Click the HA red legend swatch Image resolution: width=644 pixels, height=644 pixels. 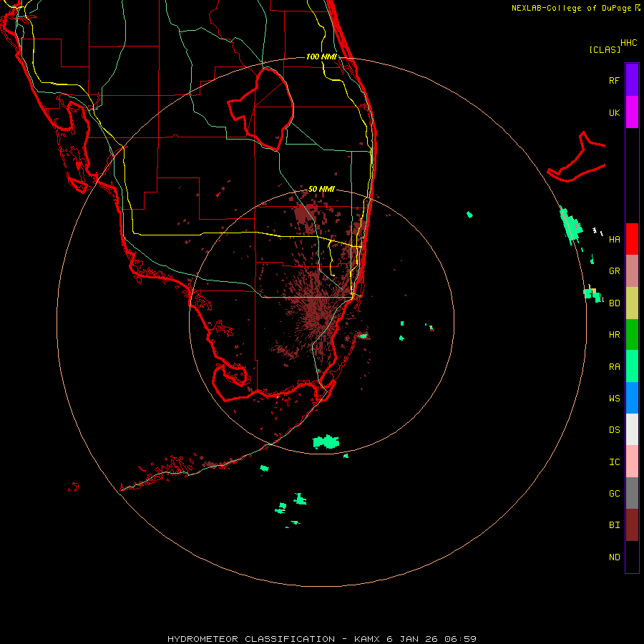[x=632, y=239]
